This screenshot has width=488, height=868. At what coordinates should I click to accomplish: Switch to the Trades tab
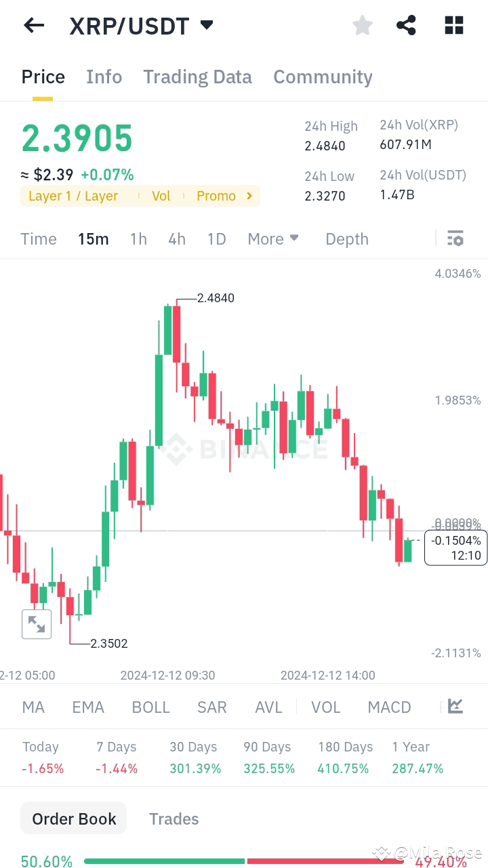[x=174, y=819]
